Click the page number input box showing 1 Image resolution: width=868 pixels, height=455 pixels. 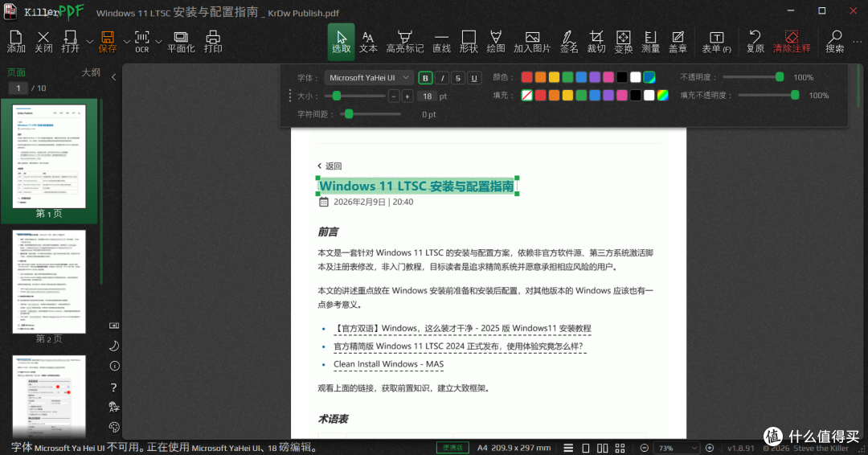tap(18, 88)
